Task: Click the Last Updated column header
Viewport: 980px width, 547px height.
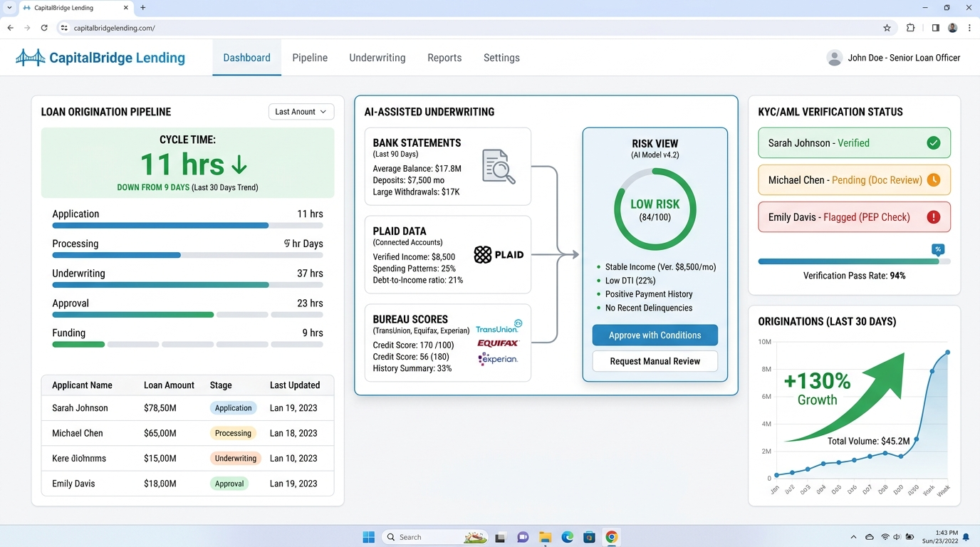Action: (x=295, y=385)
